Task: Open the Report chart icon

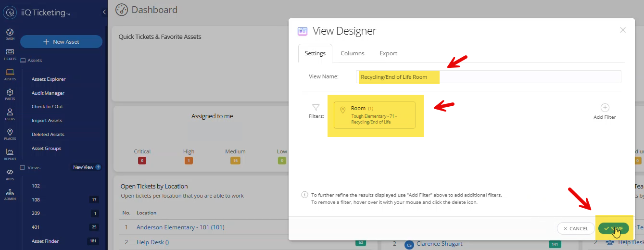Action: (x=10, y=154)
